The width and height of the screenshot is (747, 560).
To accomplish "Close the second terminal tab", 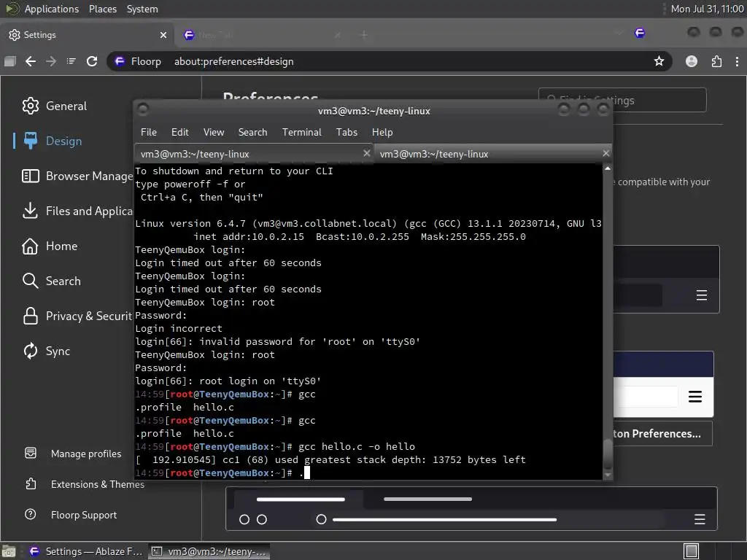I will click(605, 153).
